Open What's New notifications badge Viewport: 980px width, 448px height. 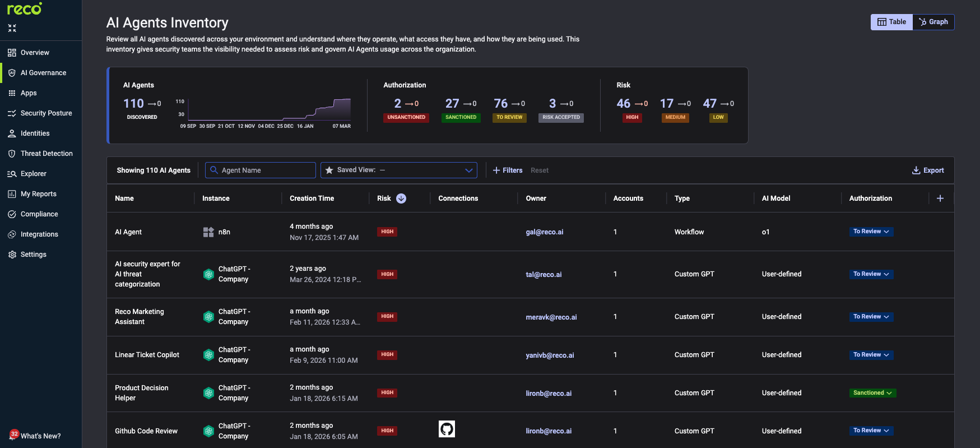pos(15,434)
